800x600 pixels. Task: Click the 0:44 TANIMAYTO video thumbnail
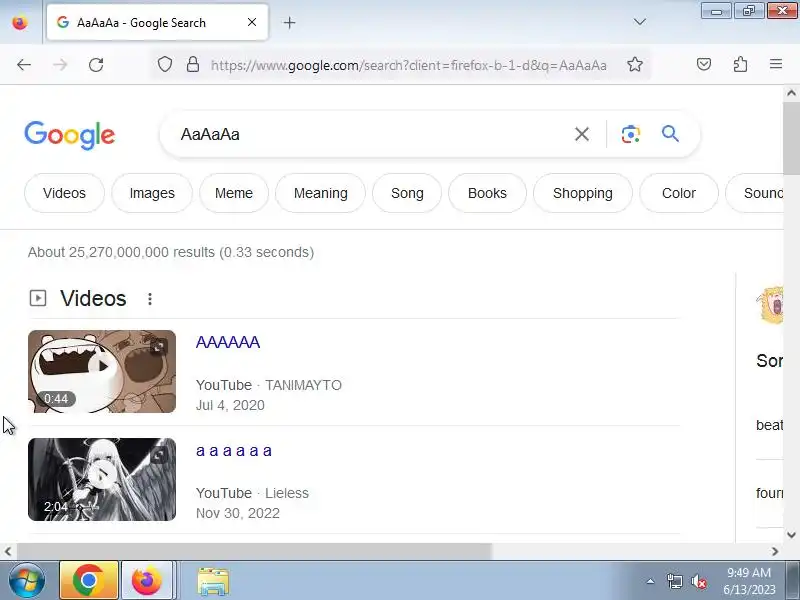click(x=102, y=371)
